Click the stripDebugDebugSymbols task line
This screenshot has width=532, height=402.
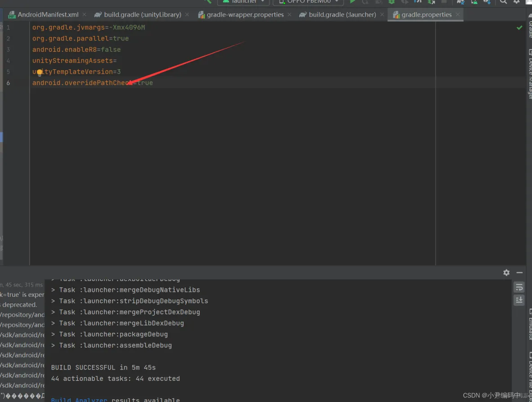[129, 301]
